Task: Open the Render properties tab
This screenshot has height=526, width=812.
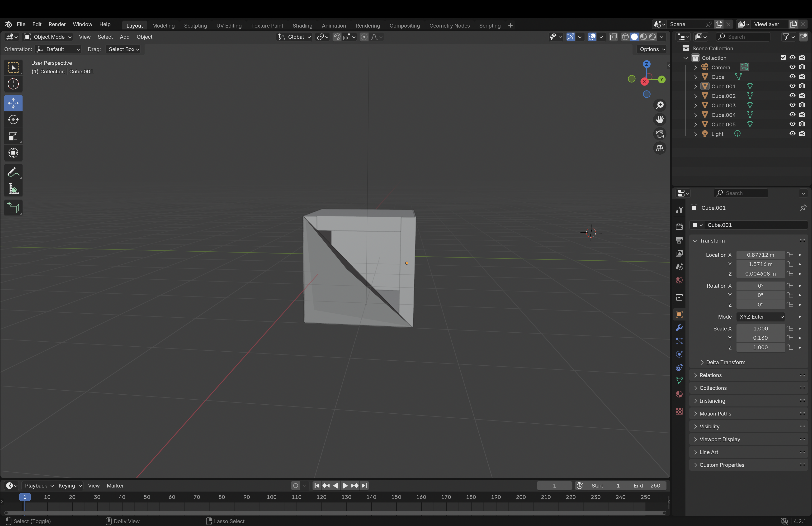Action: 679,227
